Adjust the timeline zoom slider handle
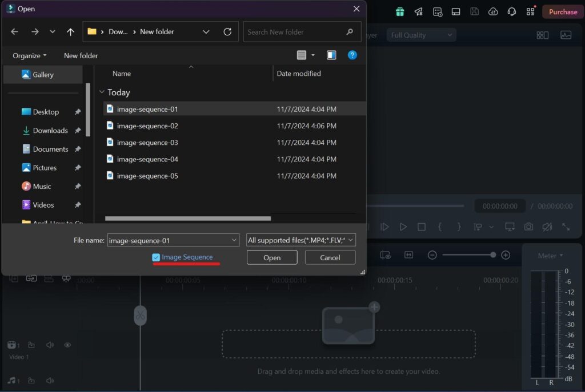The height and width of the screenshot is (392, 585). 493,255
